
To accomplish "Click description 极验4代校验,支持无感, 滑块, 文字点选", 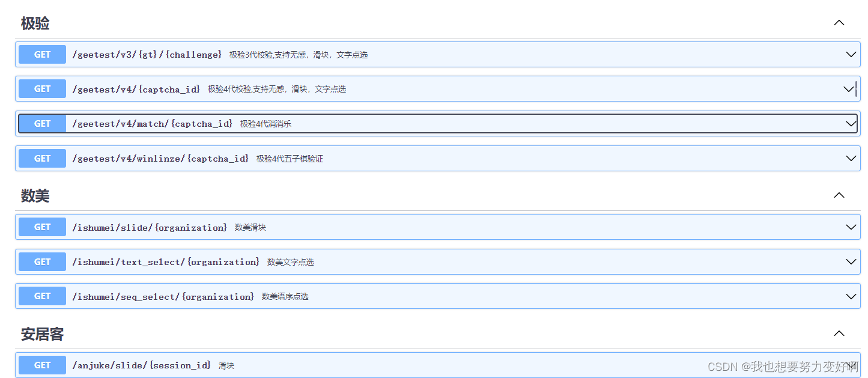I will coord(277,89).
